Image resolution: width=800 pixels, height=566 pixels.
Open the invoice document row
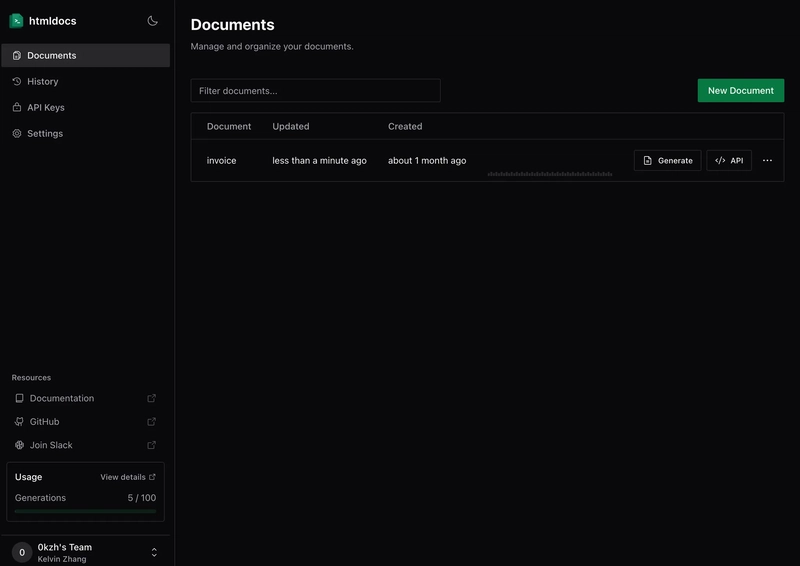click(x=487, y=160)
